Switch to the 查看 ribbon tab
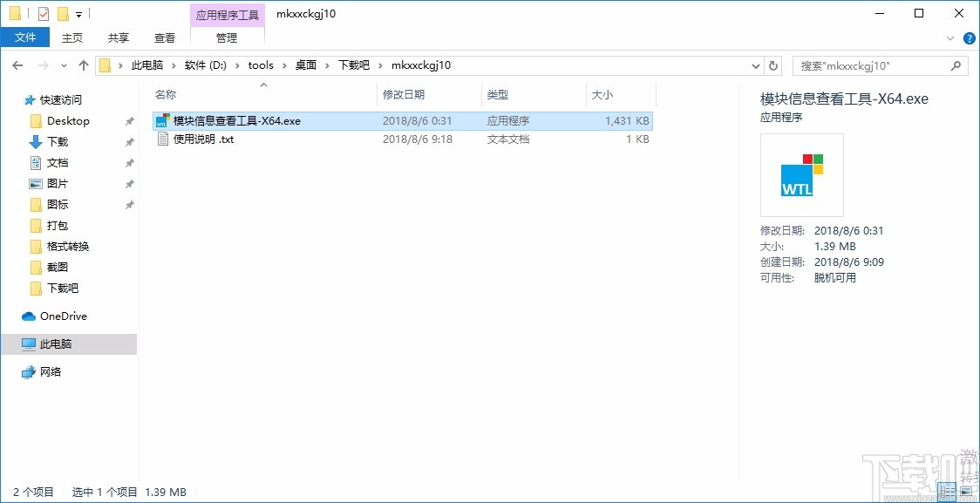980x503 pixels. (x=165, y=37)
